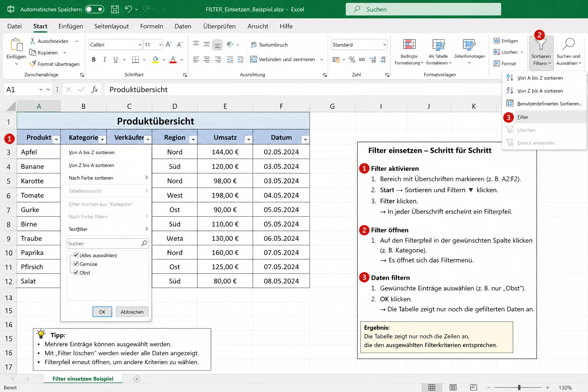This screenshot has width=588, height=392.
Task: Click the Format übertragen paintbrush
Action: point(33,64)
